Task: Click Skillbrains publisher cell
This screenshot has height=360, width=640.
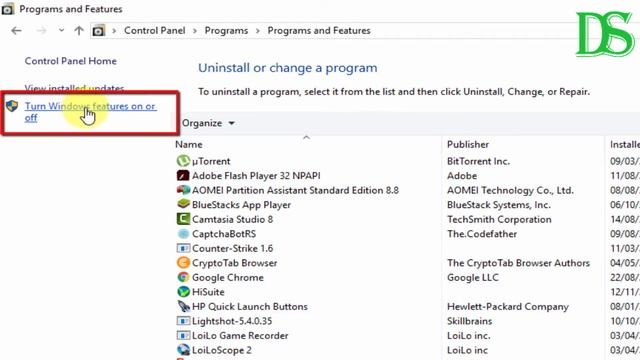Action: pos(469,321)
